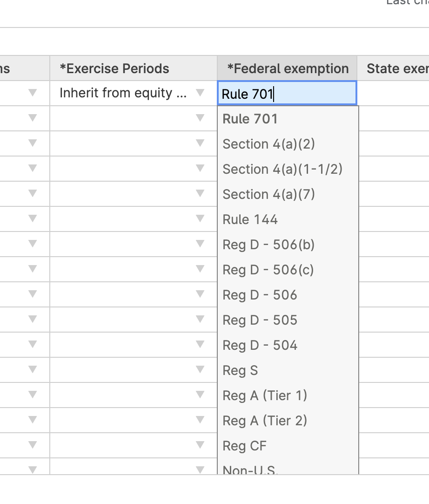Choose Rule 144 exemption
Image resolution: width=429 pixels, height=504 pixels.
point(250,219)
